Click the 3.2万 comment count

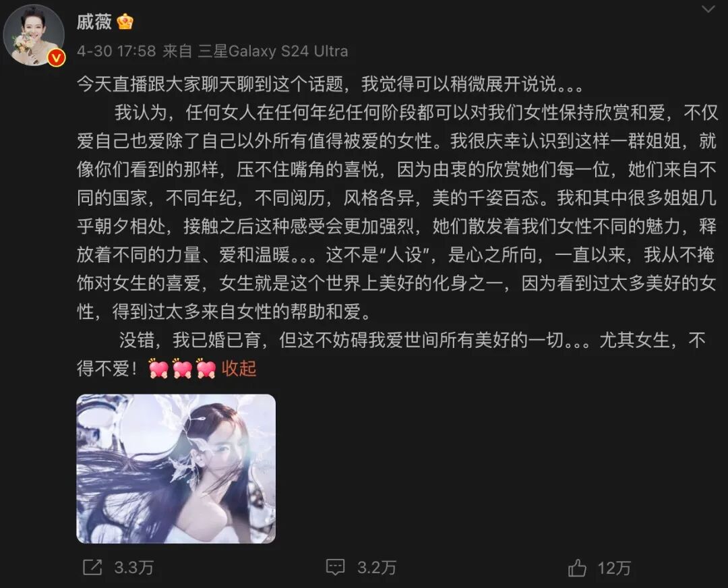377,568
